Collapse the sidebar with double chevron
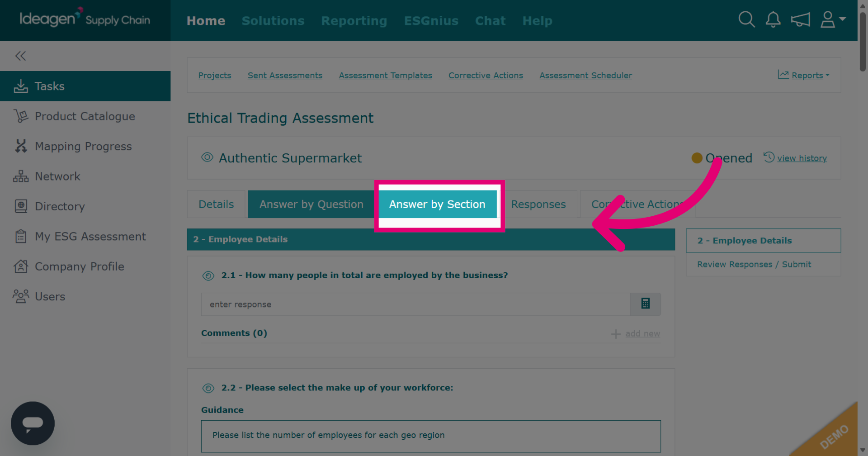The image size is (868, 456). (20, 56)
